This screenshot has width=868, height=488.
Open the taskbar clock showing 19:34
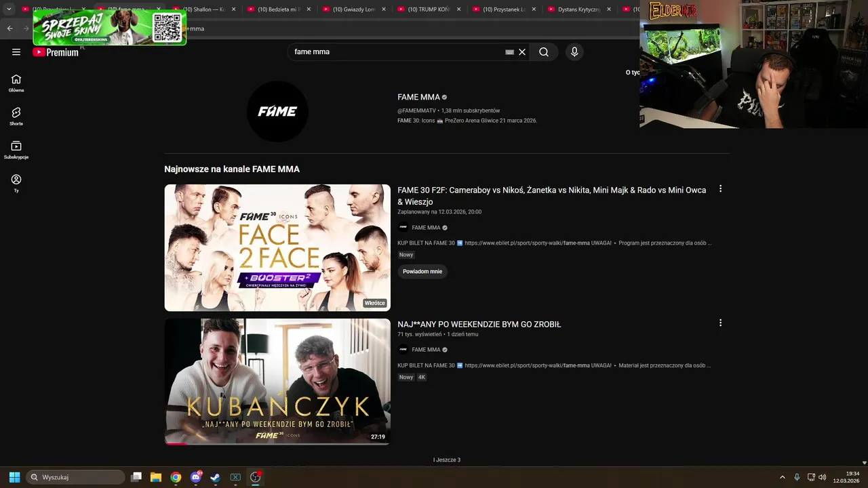coord(848,477)
